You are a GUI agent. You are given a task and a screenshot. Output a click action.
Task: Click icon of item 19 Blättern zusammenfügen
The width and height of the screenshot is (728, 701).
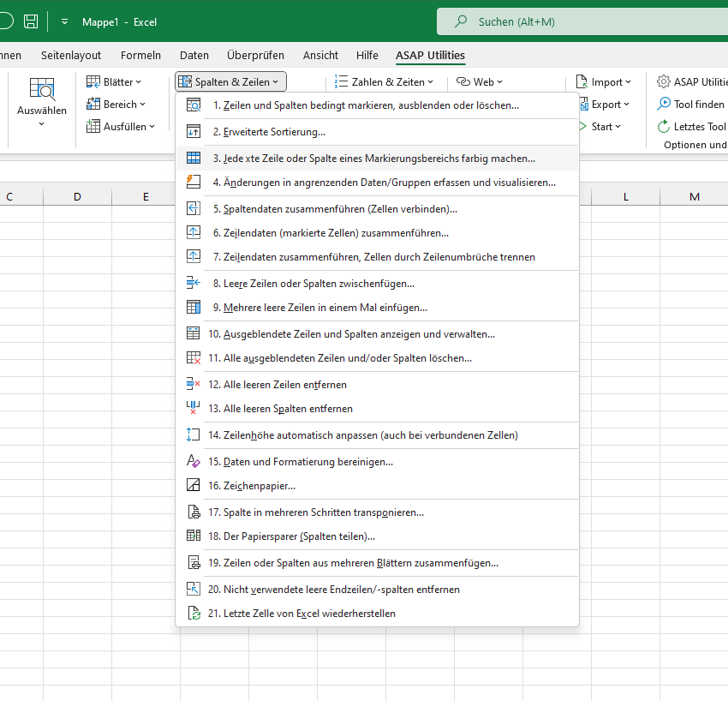194,562
